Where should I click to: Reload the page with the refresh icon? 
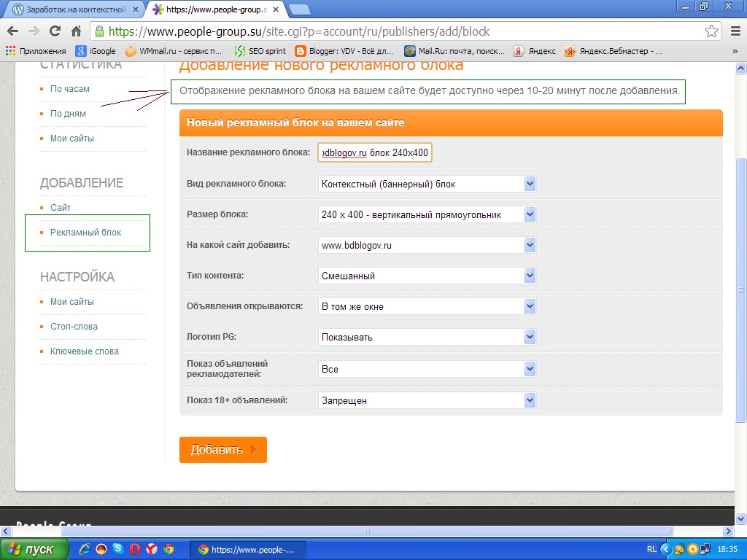55,31
